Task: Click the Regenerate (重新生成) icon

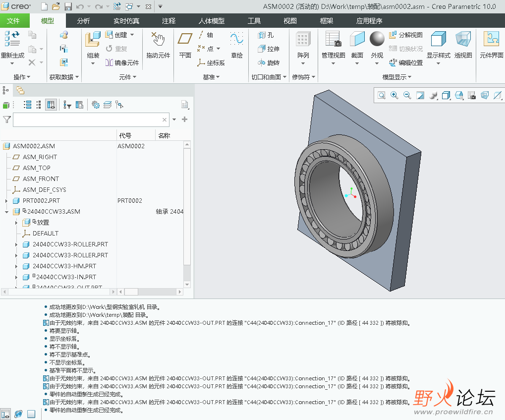Action: [x=12, y=39]
